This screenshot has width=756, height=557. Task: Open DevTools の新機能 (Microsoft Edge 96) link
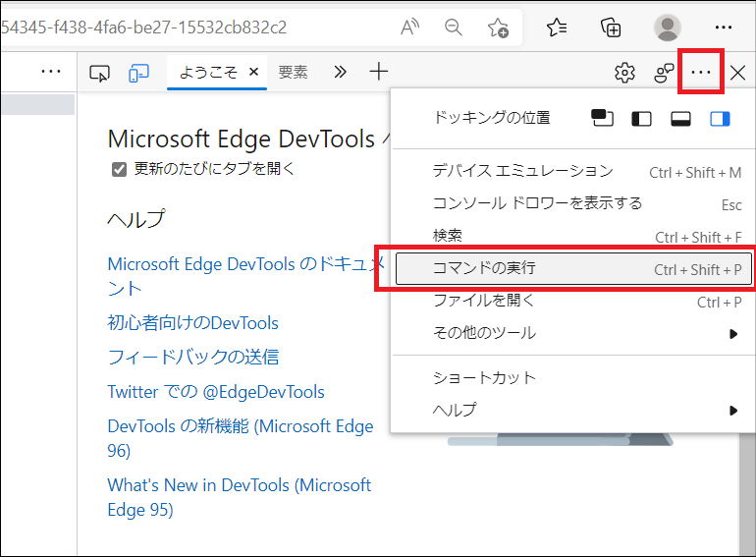241,438
